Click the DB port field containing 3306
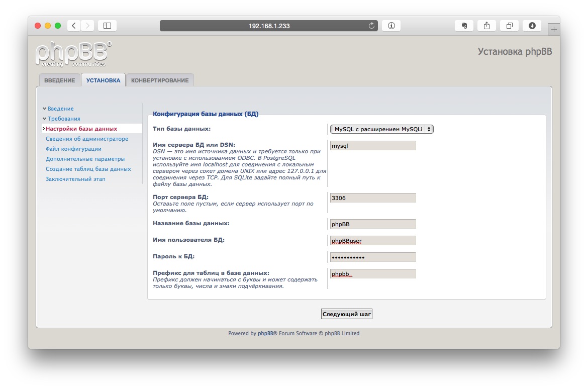This screenshot has width=588, height=389. [x=373, y=198]
